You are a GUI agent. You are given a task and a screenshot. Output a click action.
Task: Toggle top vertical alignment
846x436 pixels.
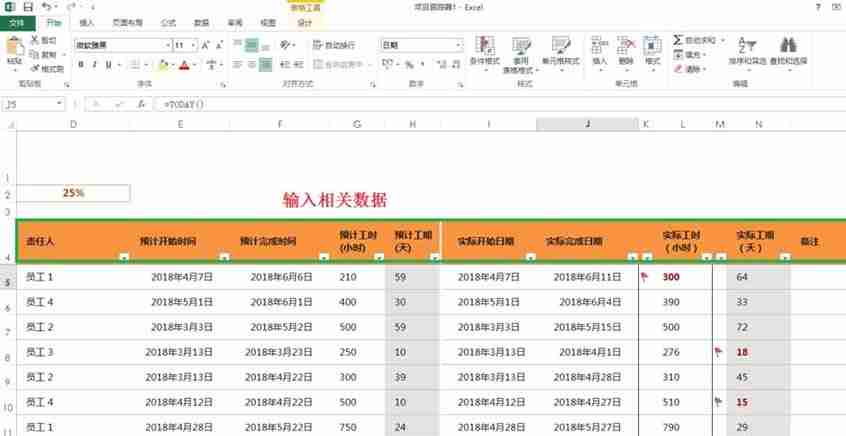coord(237,45)
